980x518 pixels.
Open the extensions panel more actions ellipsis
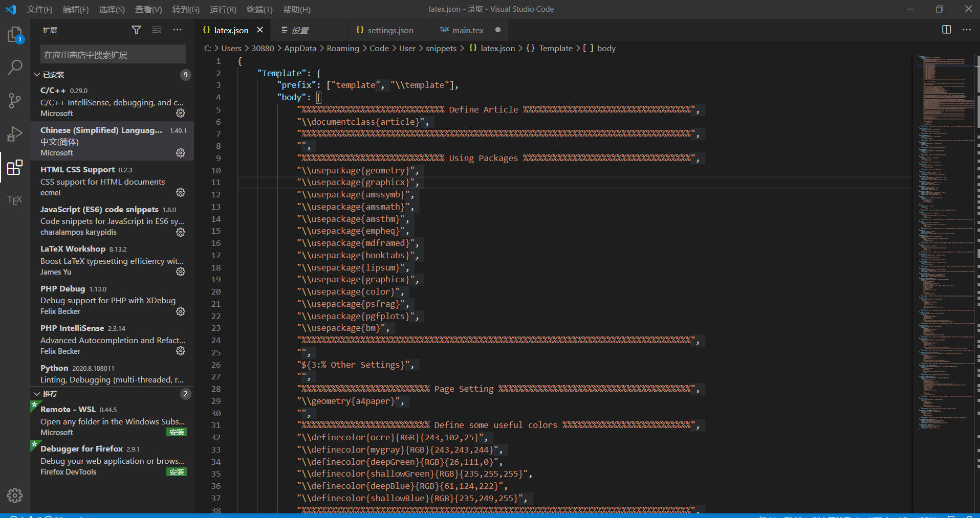[177, 30]
